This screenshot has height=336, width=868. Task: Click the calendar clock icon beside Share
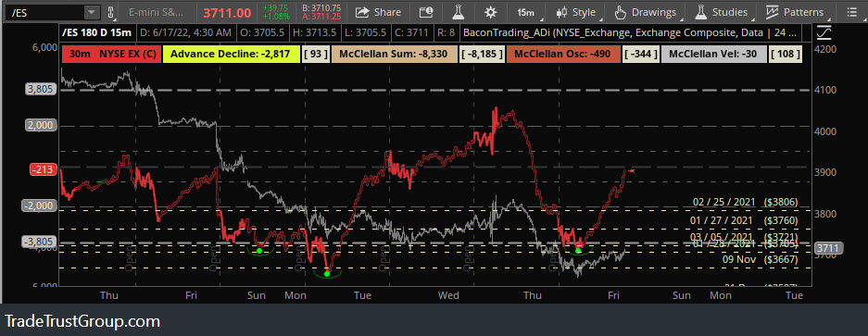pyautogui.click(x=426, y=12)
